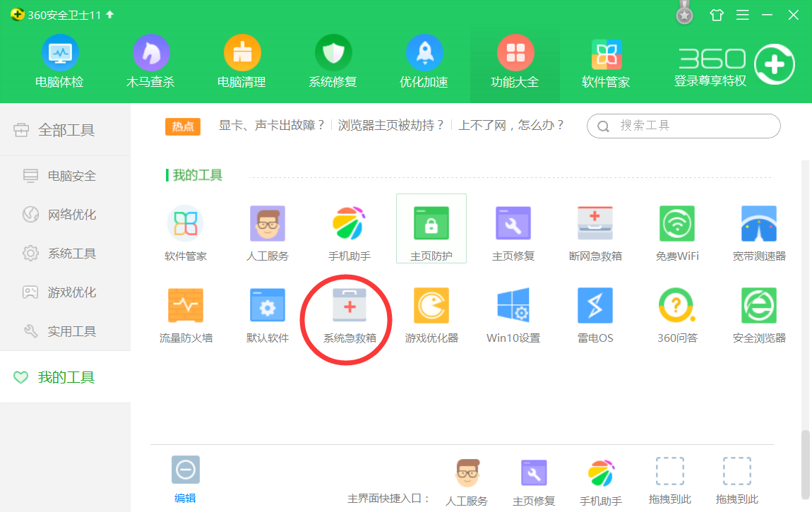Click the 360 login plus icon

tap(774, 65)
